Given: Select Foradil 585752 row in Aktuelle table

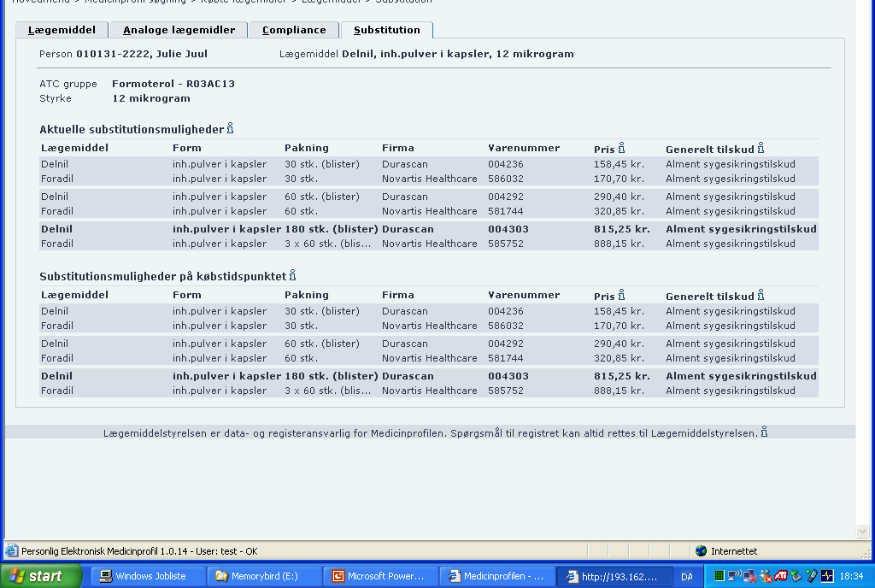Looking at the screenshot, I should coord(429,244).
